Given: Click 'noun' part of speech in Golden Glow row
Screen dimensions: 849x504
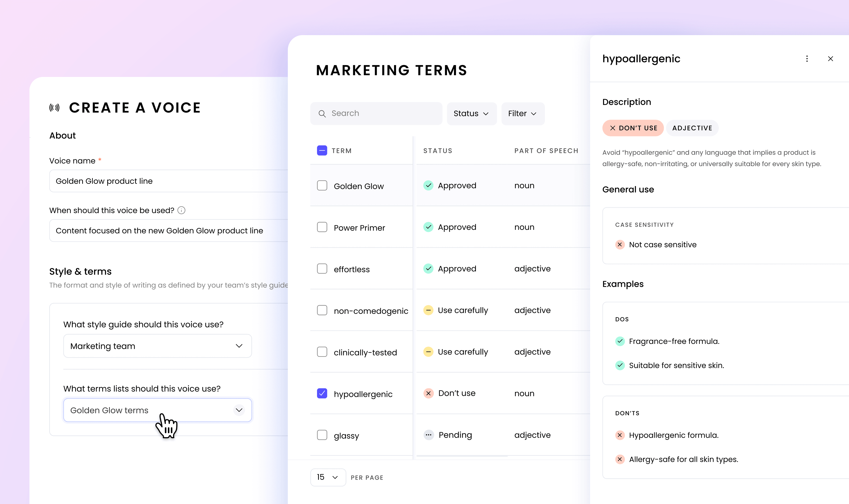Looking at the screenshot, I should 524,185.
